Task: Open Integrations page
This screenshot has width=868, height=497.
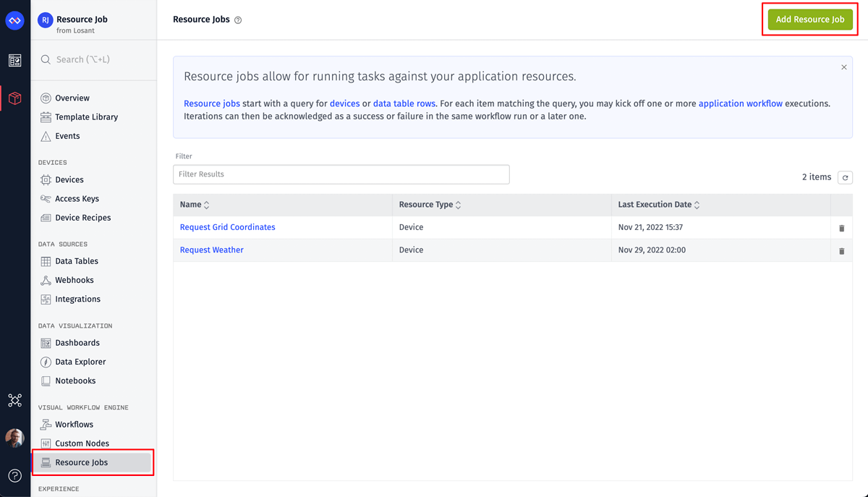Action: tap(77, 300)
